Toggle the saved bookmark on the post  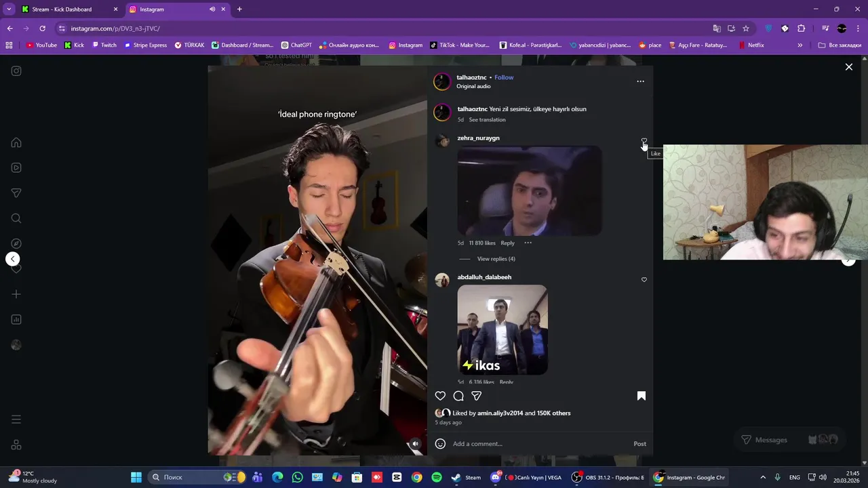click(641, 396)
